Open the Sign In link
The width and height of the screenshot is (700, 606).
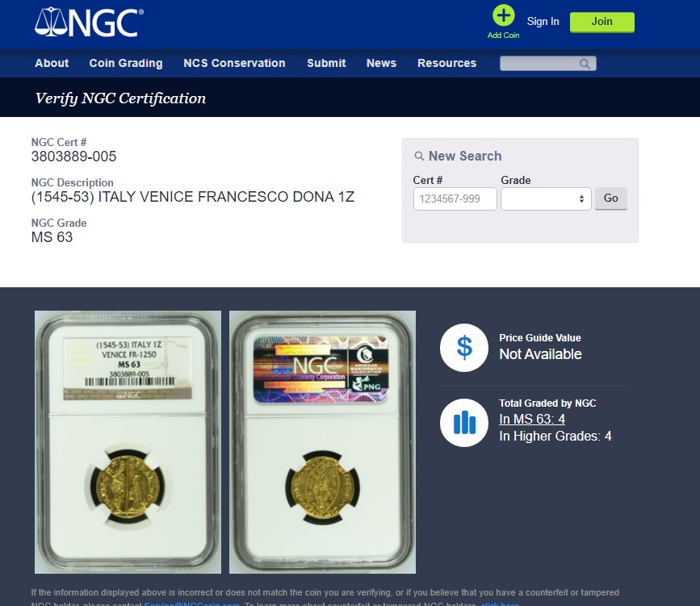click(x=543, y=22)
